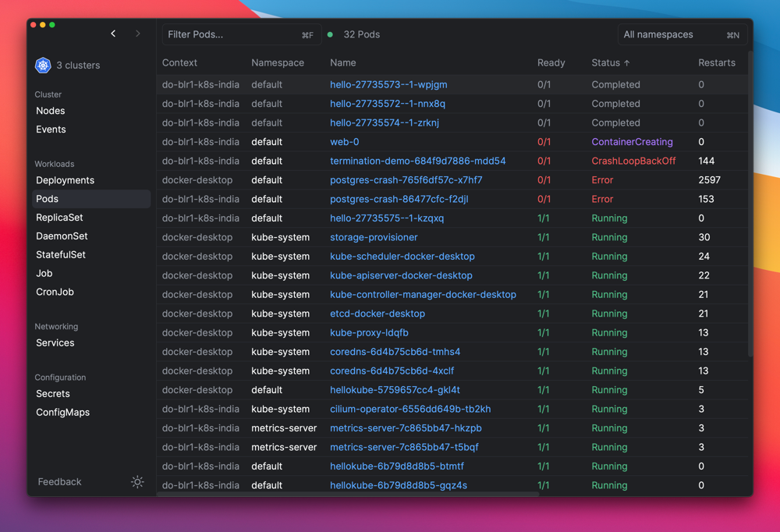Open Deployments in the sidebar

click(66, 180)
